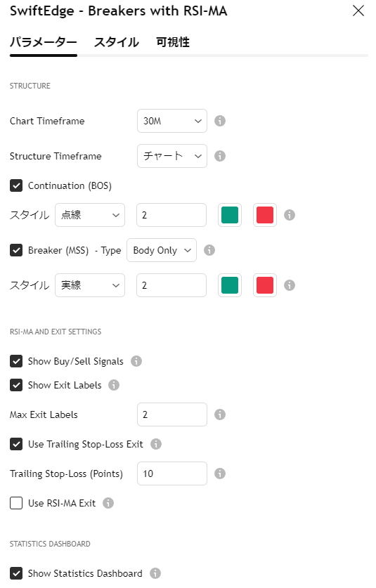Open the Body Only type dropdown
The width and height of the screenshot is (376, 588).
[x=162, y=250]
